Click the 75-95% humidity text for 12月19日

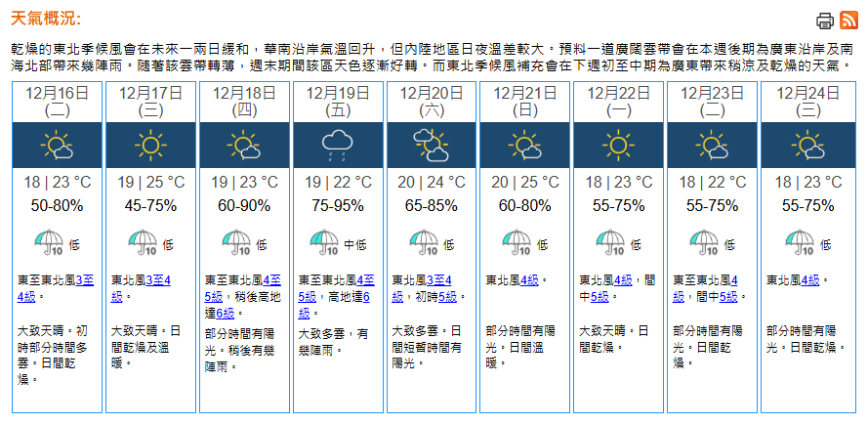coord(337,206)
